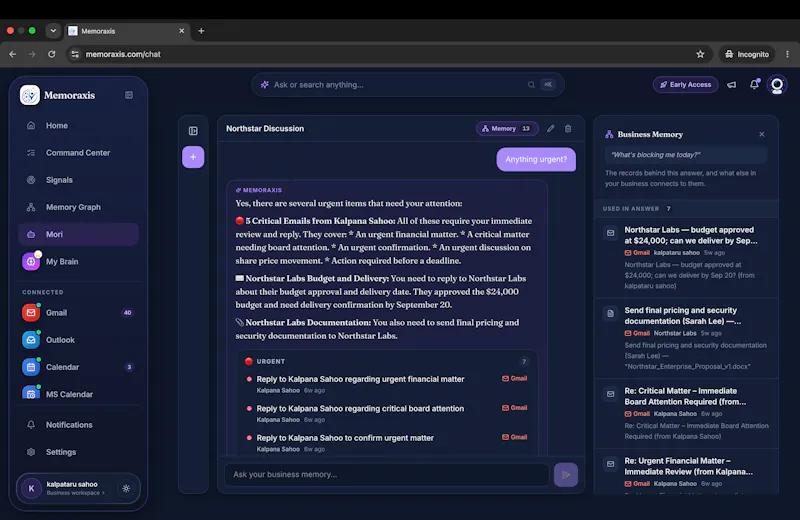Click the Memory 13 badge

[x=507, y=129]
